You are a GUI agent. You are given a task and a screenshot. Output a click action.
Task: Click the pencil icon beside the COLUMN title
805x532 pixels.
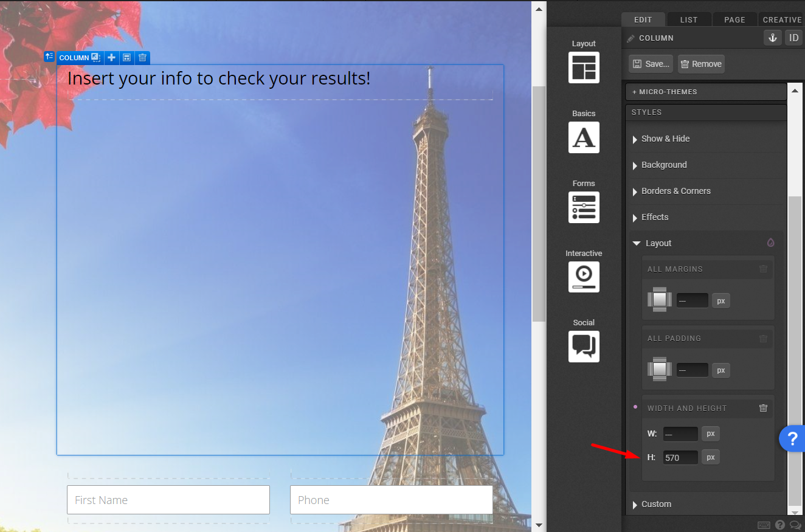point(631,38)
